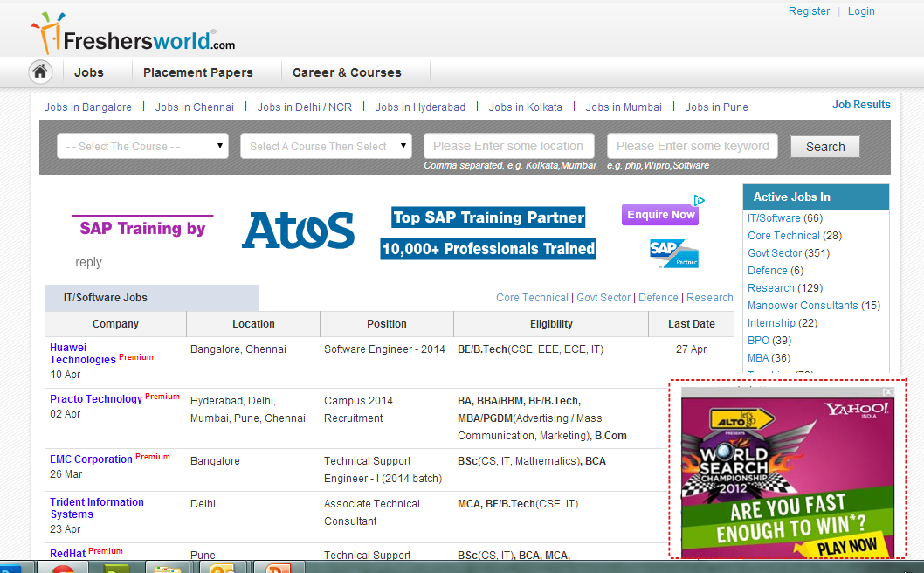Image resolution: width=924 pixels, height=573 pixels.
Task: Focus the location input field
Action: point(508,146)
